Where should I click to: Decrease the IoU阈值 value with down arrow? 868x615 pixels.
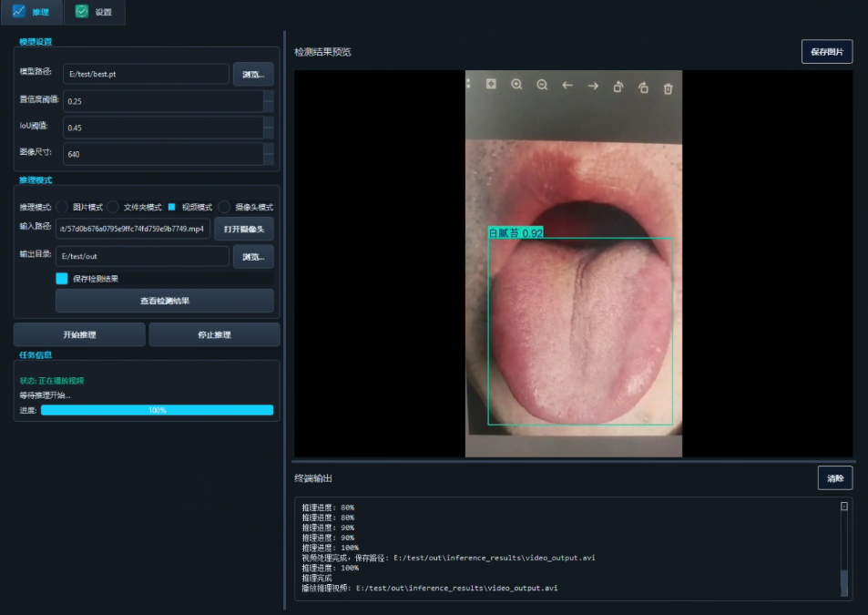269,133
